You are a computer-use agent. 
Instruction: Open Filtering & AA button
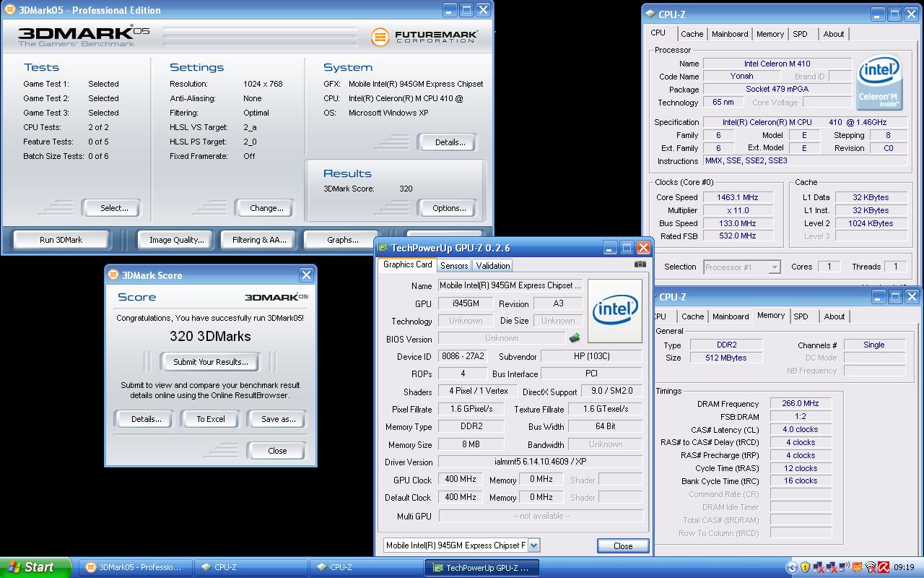259,240
